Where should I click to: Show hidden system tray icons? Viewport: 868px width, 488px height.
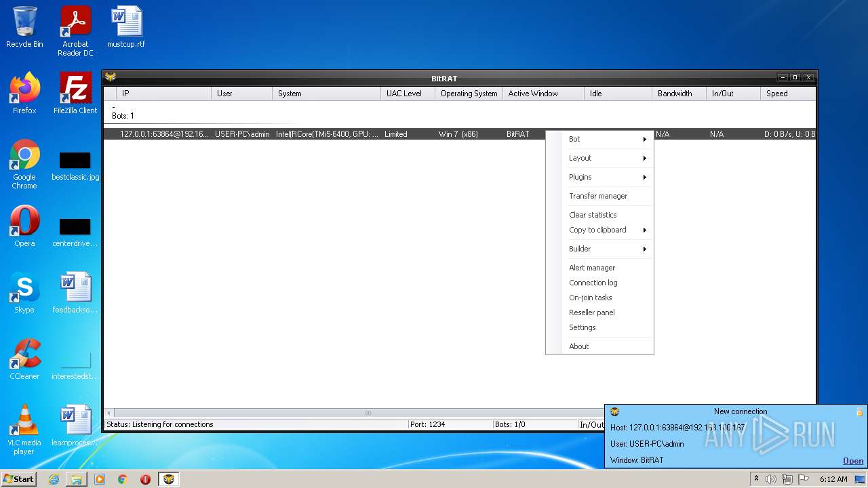pyautogui.click(x=756, y=479)
